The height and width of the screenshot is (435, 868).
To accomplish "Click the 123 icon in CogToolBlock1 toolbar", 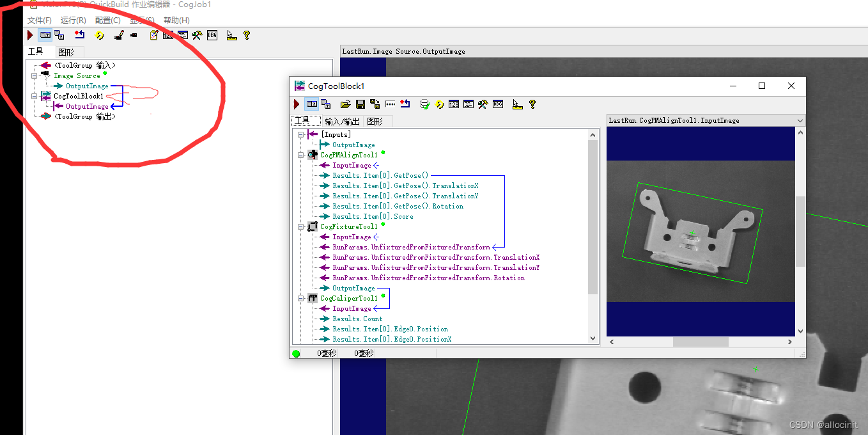I will tap(454, 104).
